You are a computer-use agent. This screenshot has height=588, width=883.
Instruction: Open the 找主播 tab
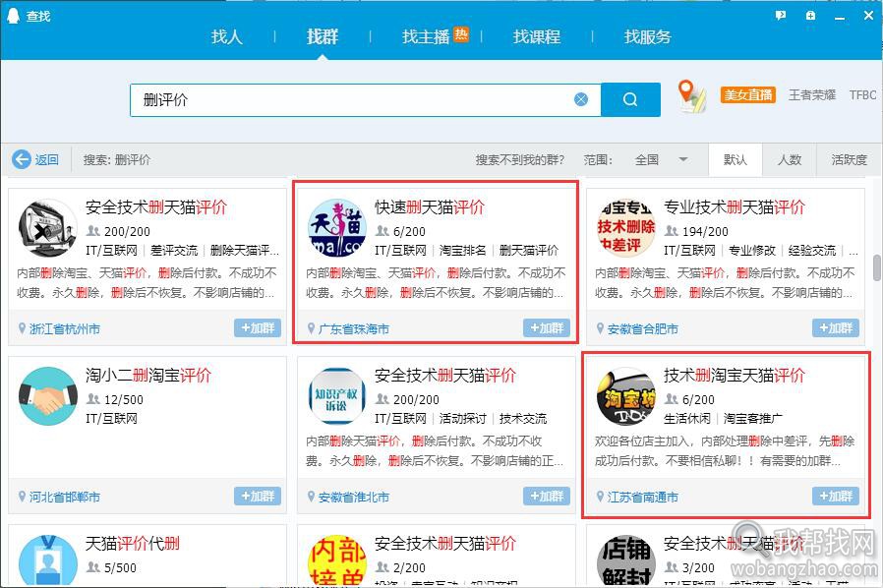pyautogui.click(x=426, y=37)
